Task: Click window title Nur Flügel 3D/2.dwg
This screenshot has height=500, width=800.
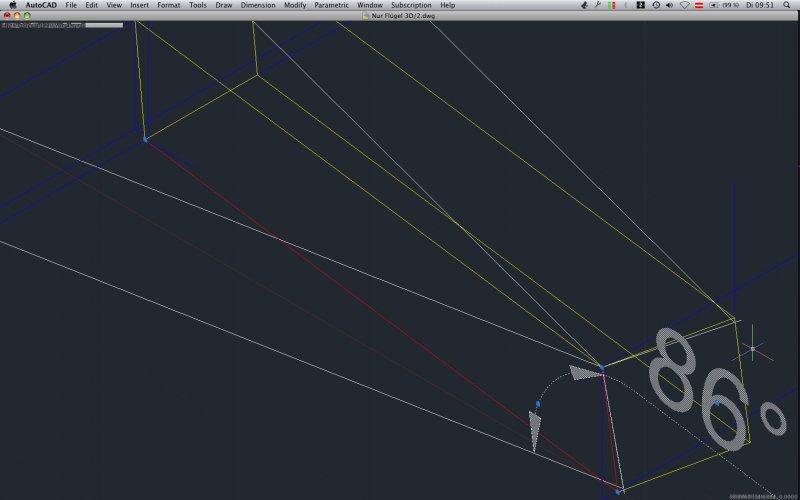Action: pos(403,16)
